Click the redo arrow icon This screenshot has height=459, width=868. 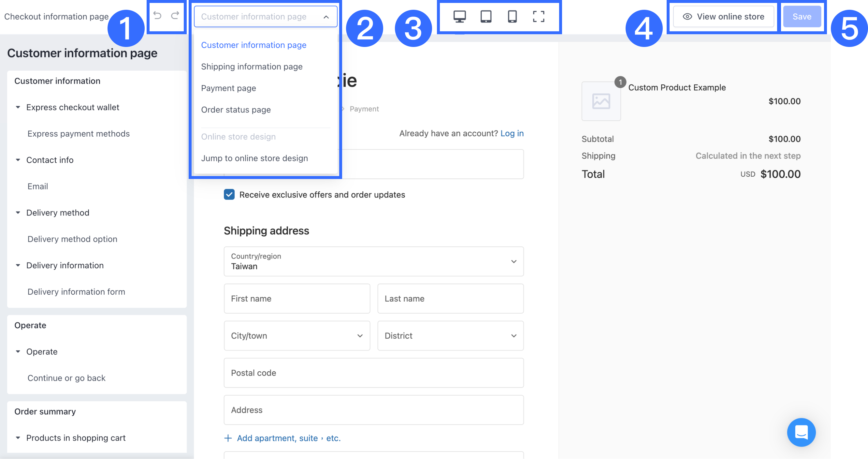(x=175, y=16)
